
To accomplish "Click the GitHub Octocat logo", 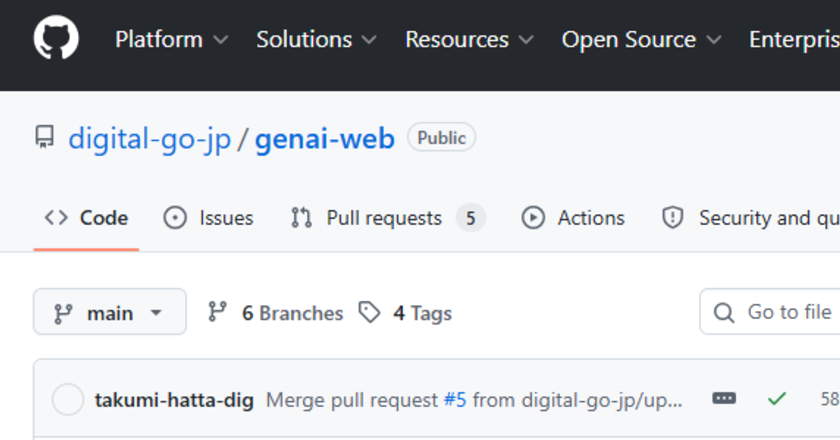I will tap(56, 40).
